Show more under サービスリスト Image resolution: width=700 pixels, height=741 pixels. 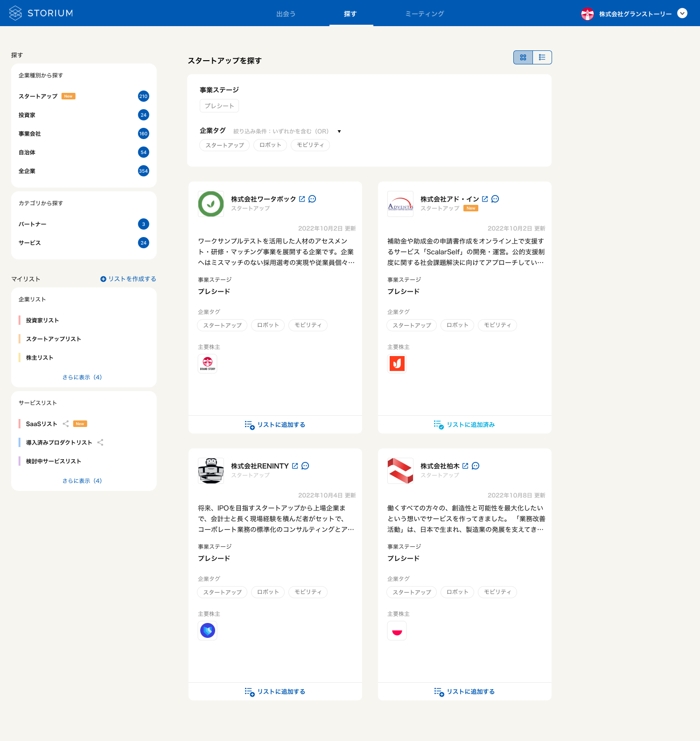pyautogui.click(x=82, y=481)
